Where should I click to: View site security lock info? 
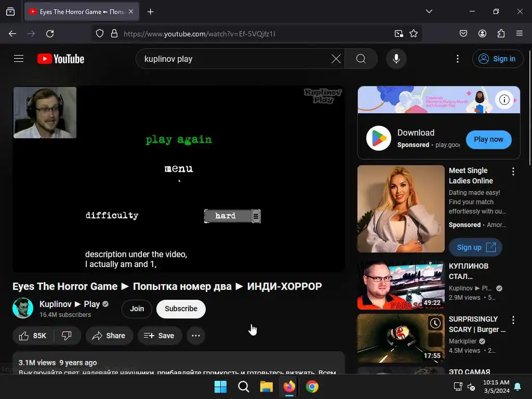[114, 34]
